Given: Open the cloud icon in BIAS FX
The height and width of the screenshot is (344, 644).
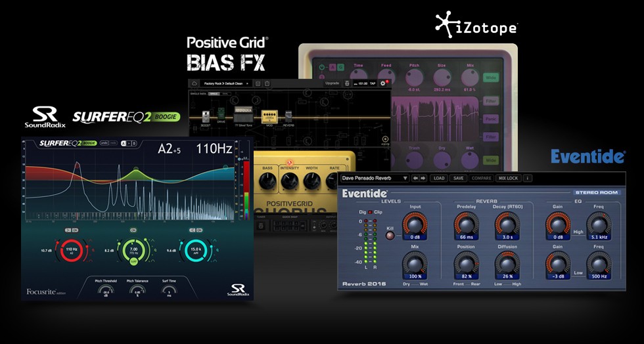Looking at the screenshot, I should click(x=195, y=83).
